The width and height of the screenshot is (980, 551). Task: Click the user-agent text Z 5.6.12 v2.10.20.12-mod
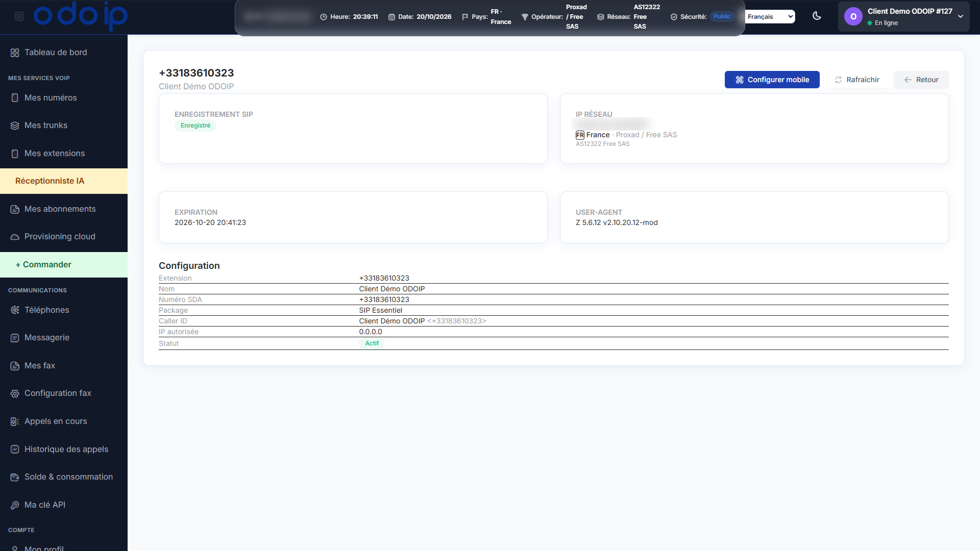click(617, 222)
